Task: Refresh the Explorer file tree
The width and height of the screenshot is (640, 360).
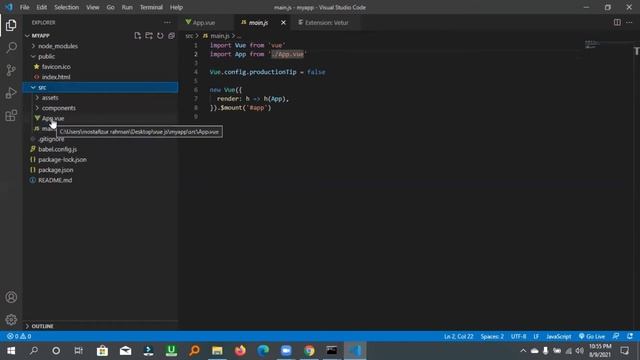Action: tap(160, 36)
